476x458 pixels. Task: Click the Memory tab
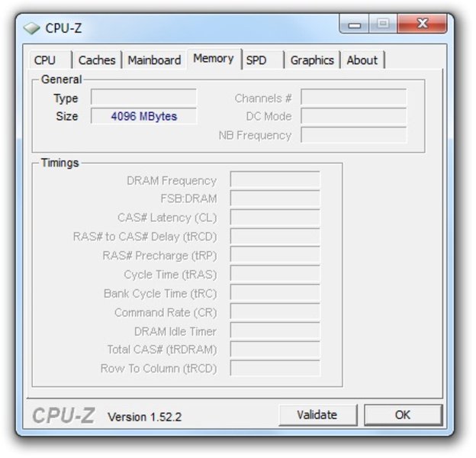point(214,59)
